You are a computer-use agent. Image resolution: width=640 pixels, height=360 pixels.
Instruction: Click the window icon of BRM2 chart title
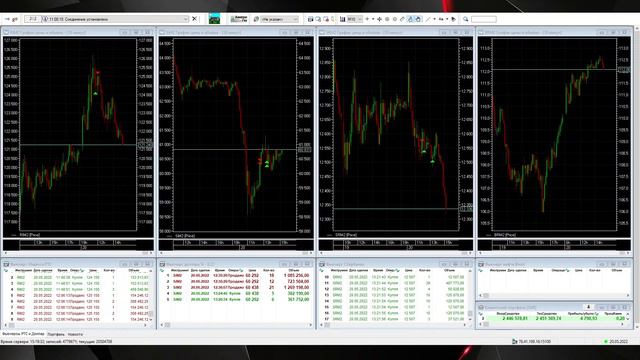pyautogui.click(x=481, y=32)
